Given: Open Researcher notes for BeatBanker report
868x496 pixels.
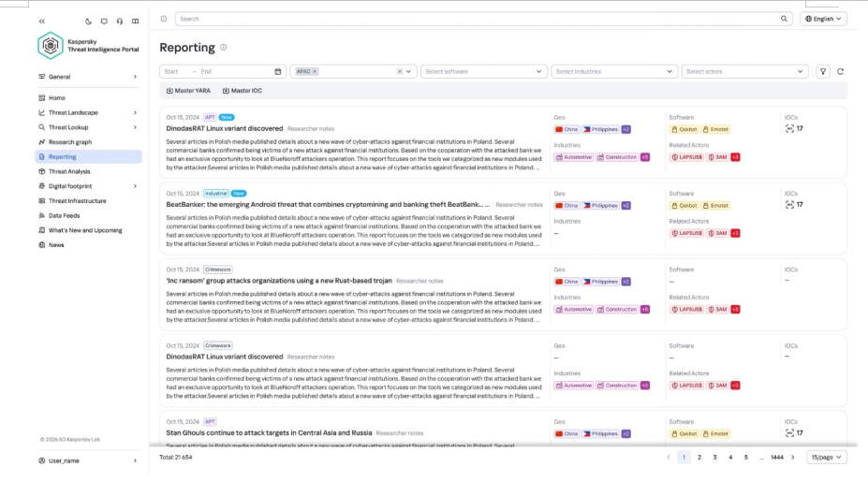Looking at the screenshot, I should coord(519,205).
